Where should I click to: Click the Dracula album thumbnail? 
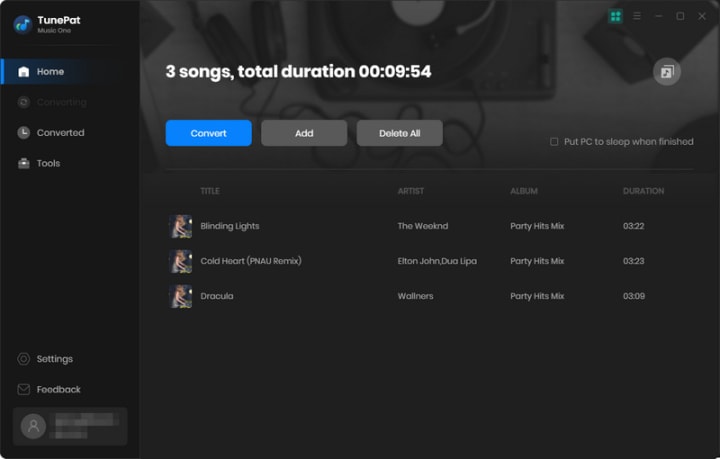[x=180, y=296]
